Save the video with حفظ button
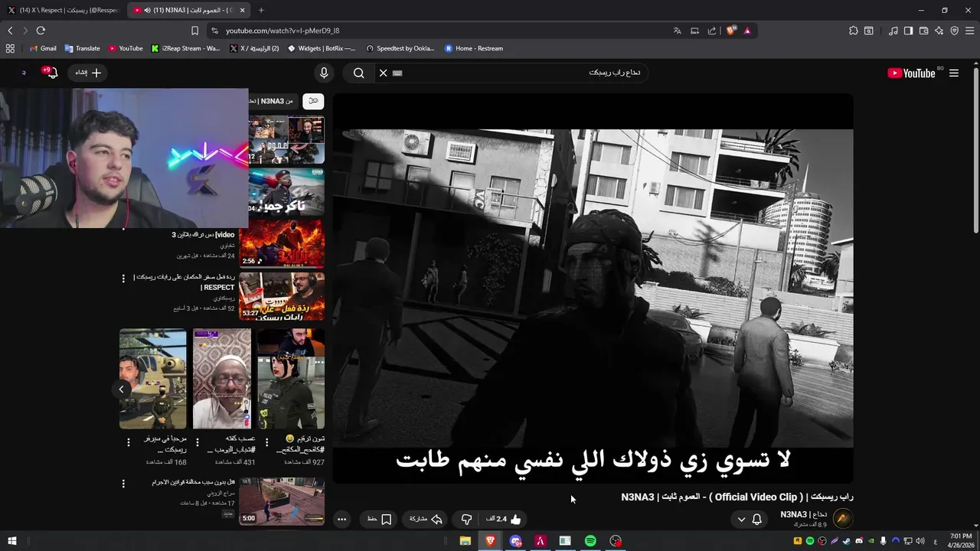The height and width of the screenshot is (551, 980). click(379, 519)
